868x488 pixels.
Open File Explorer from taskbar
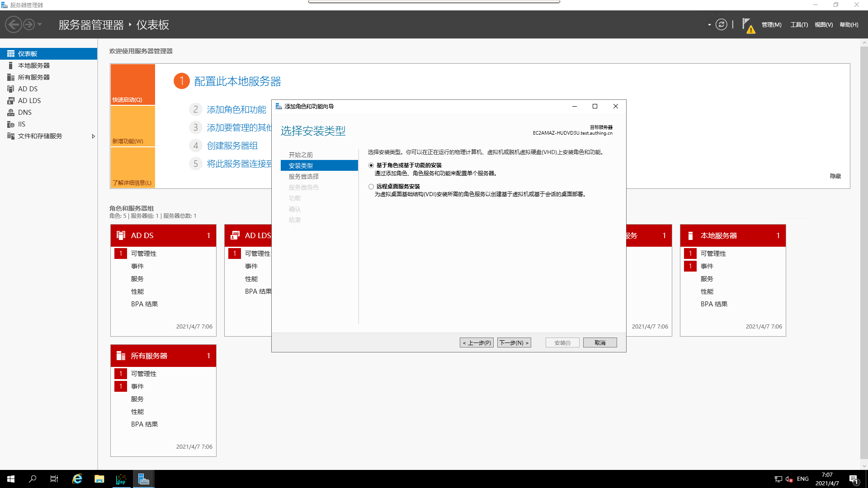(x=99, y=479)
